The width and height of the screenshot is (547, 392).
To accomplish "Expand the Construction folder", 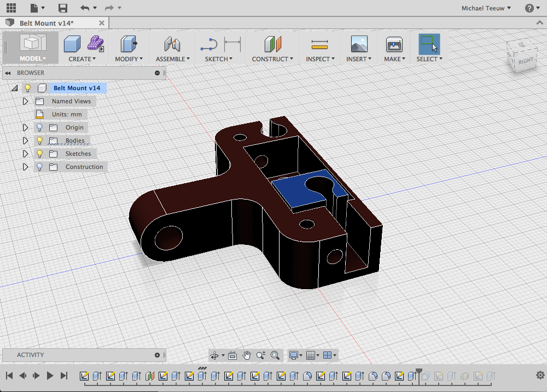I will click(x=25, y=167).
